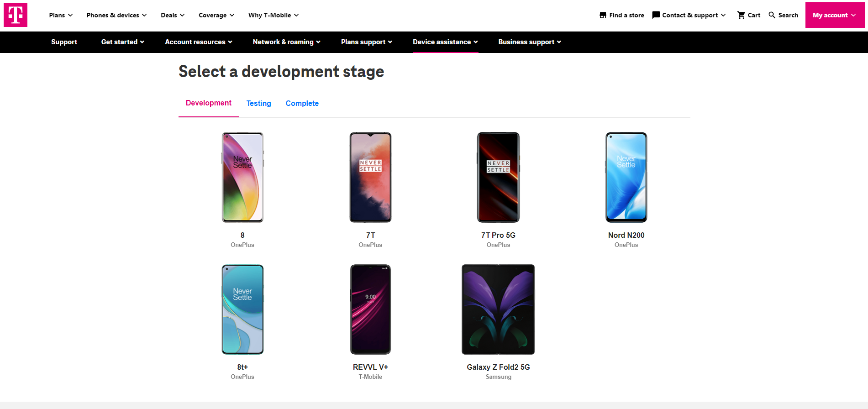Click the Samsung manufacturer label
The image size is (868, 409).
click(498, 377)
